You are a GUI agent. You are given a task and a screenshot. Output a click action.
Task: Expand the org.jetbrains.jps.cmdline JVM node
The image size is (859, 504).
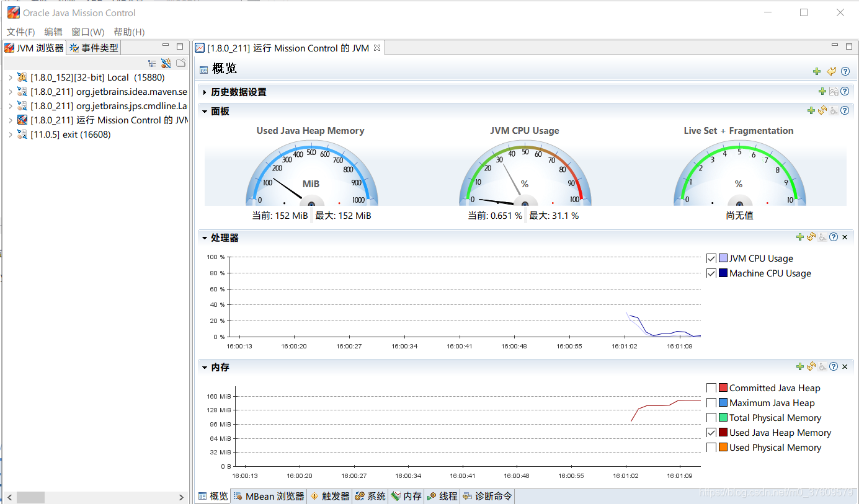click(x=11, y=106)
